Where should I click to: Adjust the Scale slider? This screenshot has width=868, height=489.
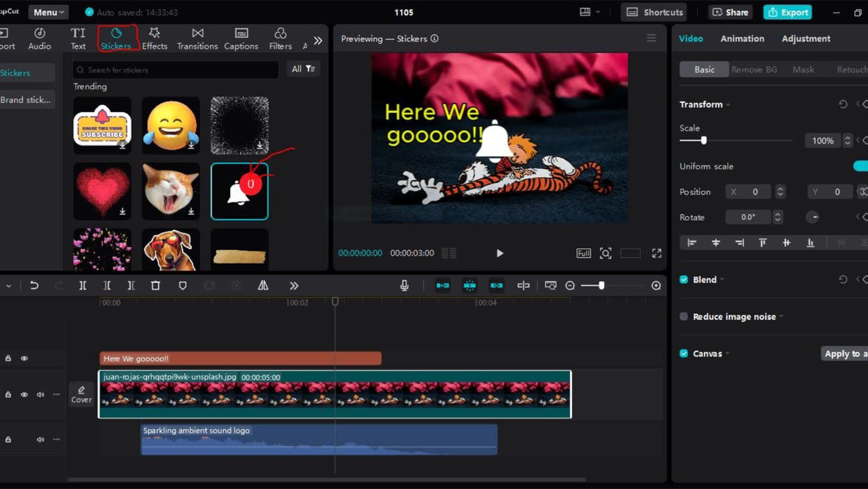click(703, 141)
